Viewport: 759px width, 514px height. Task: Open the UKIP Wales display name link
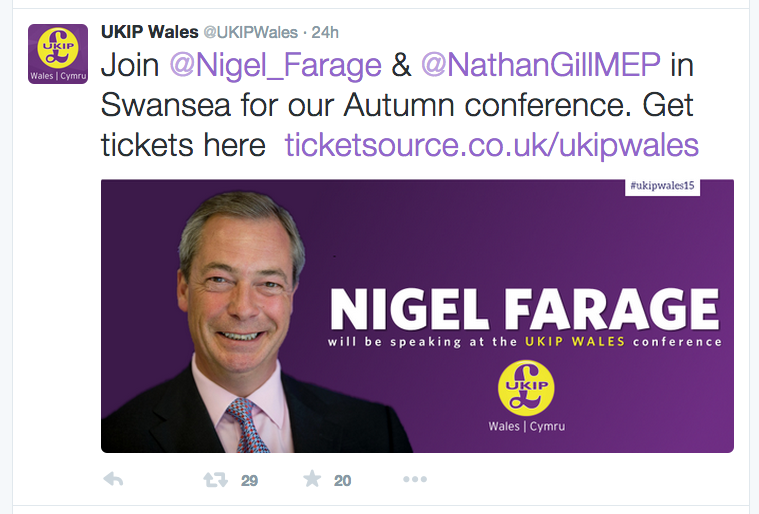pos(150,32)
